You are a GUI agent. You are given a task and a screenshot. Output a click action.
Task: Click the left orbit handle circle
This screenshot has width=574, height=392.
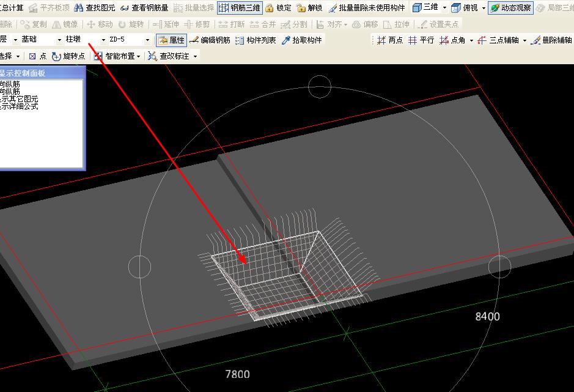(x=139, y=267)
